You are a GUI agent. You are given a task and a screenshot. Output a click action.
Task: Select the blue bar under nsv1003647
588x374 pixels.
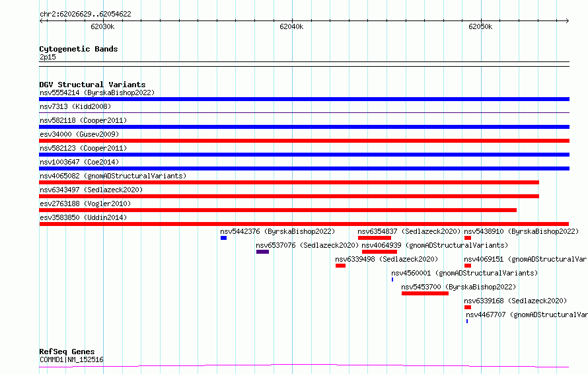click(304, 168)
